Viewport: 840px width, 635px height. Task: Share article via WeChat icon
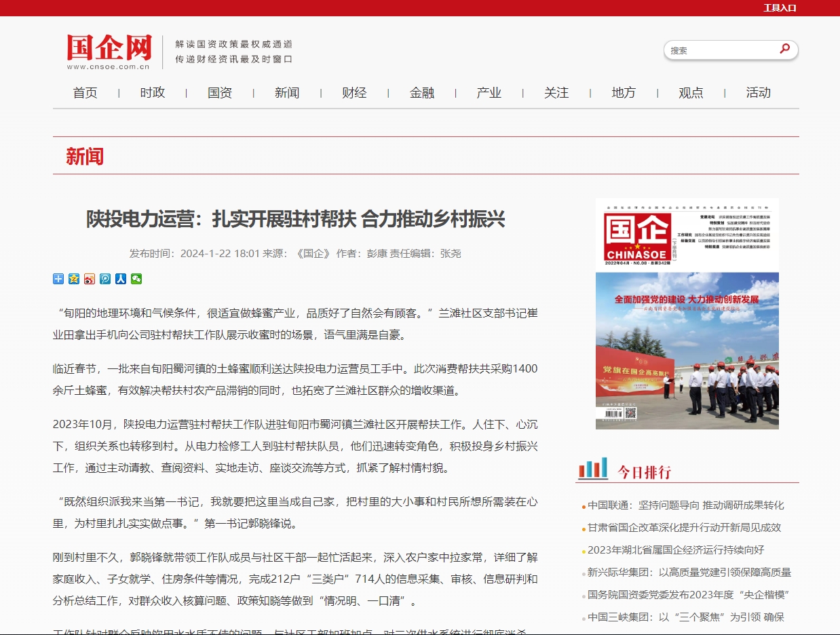[136, 279]
